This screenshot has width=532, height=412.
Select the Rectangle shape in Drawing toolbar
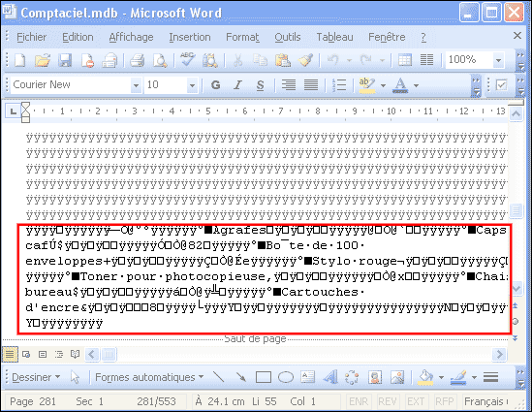[x=264, y=377]
